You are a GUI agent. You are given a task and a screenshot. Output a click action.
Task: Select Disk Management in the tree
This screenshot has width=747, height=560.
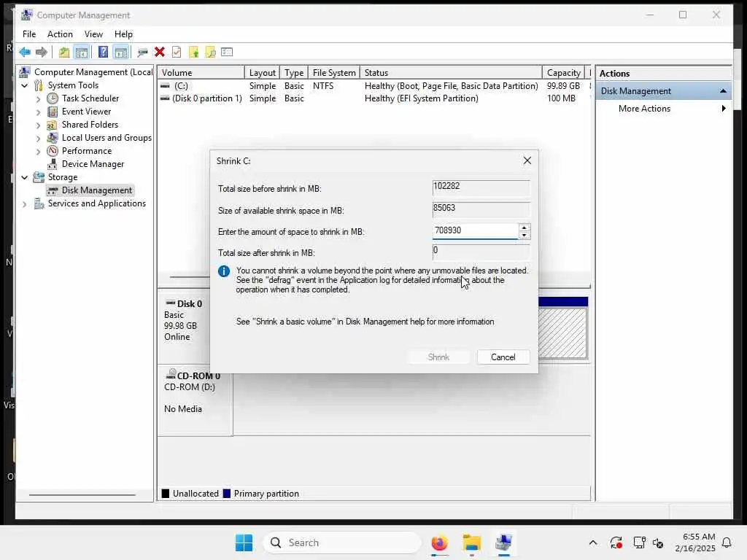pos(90,190)
